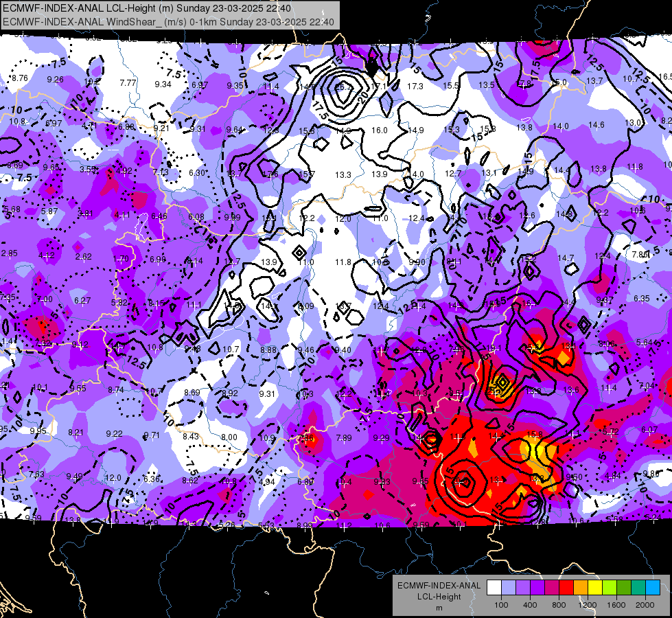Click the wind shear value 7.77
Screen dimensions: 672x618
point(128,83)
